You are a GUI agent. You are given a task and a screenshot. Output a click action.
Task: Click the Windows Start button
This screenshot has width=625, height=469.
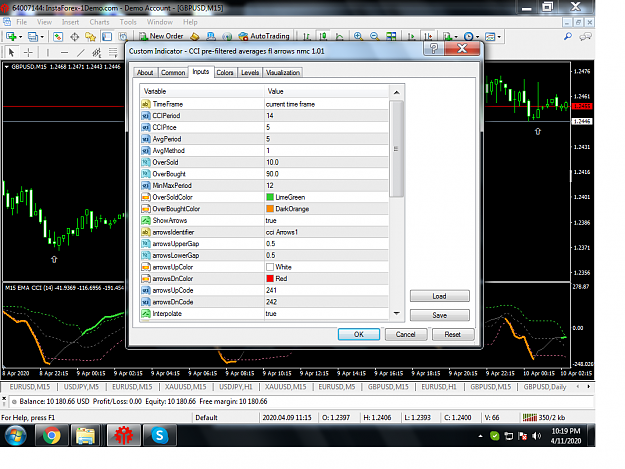tap(15, 435)
